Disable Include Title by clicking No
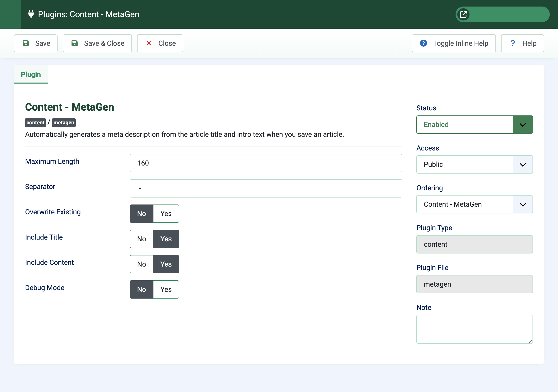558x392 pixels. click(x=141, y=239)
